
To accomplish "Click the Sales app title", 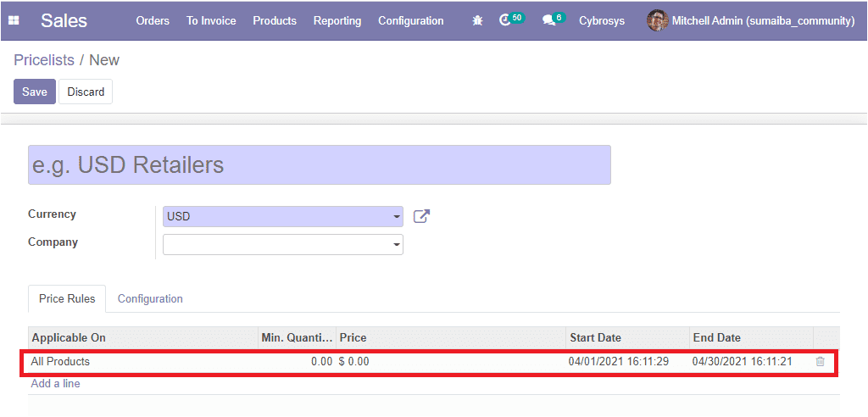I will click(x=64, y=20).
